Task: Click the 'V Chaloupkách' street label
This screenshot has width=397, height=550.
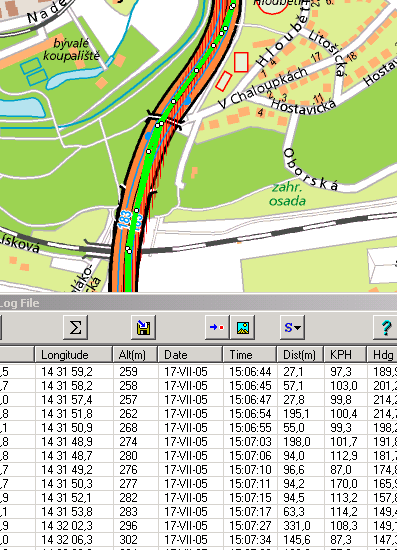Action: click(262, 88)
